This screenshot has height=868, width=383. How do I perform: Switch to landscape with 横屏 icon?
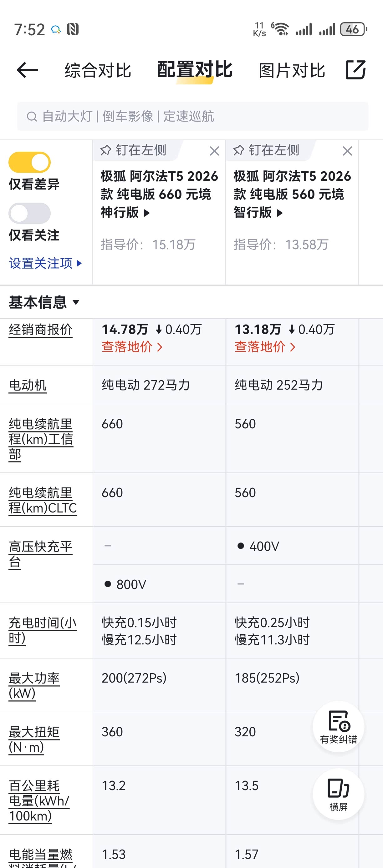click(338, 794)
